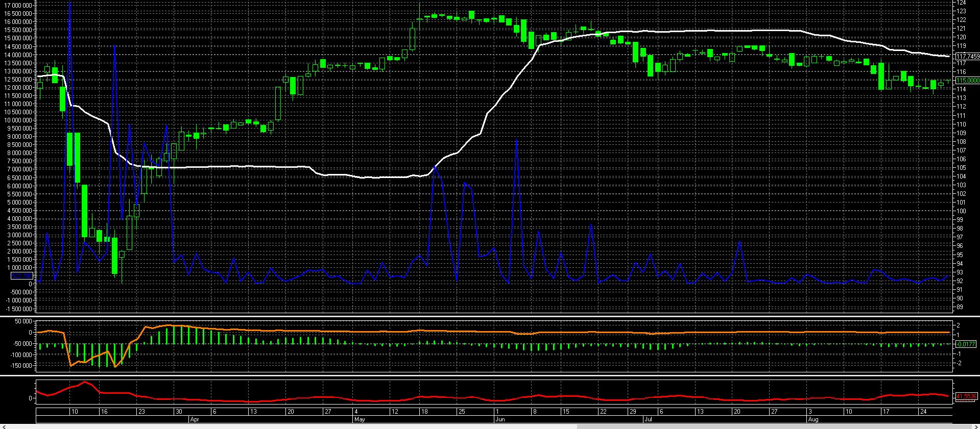This screenshot has height=429, width=980.
Task: Click the horizontal scrollbar thumb
Action: 766,426
